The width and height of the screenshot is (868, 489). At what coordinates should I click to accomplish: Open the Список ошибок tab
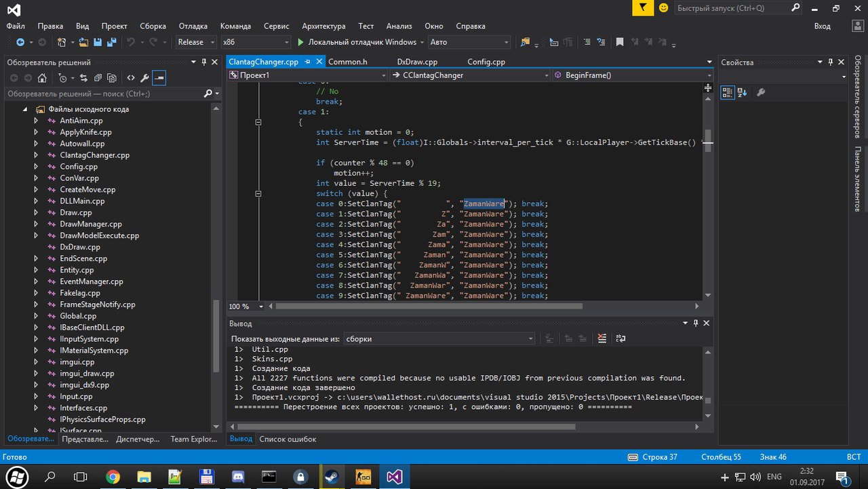point(288,439)
